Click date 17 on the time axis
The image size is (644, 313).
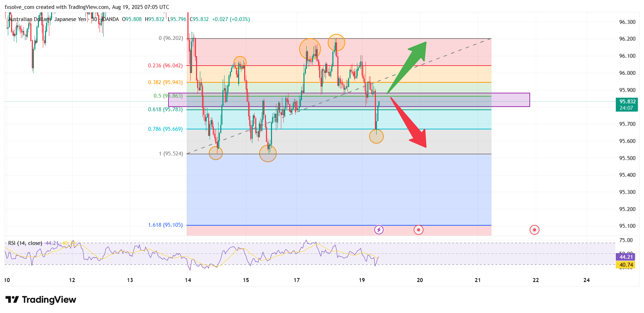click(297, 280)
